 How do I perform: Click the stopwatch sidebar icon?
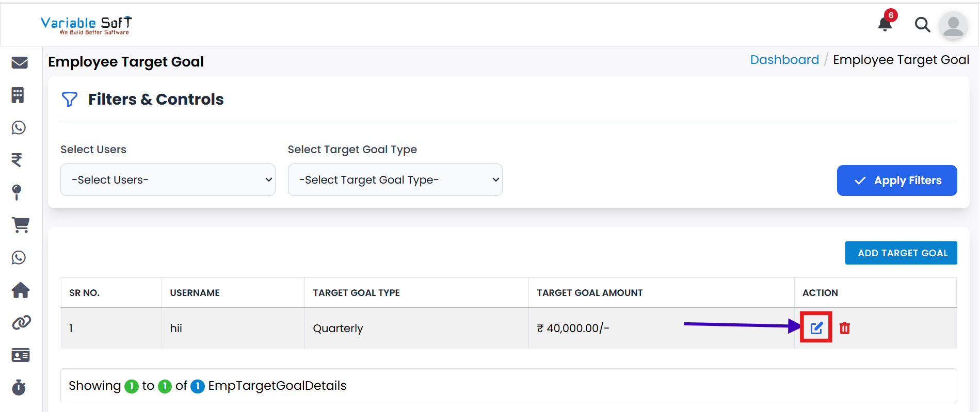click(x=19, y=387)
